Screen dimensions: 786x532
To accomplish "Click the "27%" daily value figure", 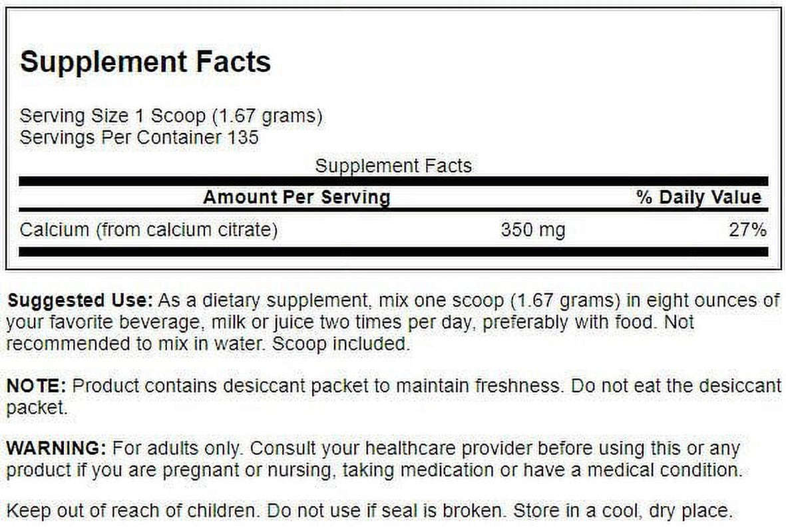I will point(749,230).
